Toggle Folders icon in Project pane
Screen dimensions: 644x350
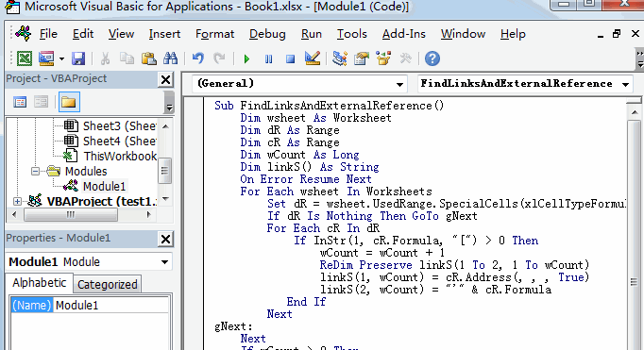click(69, 102)
